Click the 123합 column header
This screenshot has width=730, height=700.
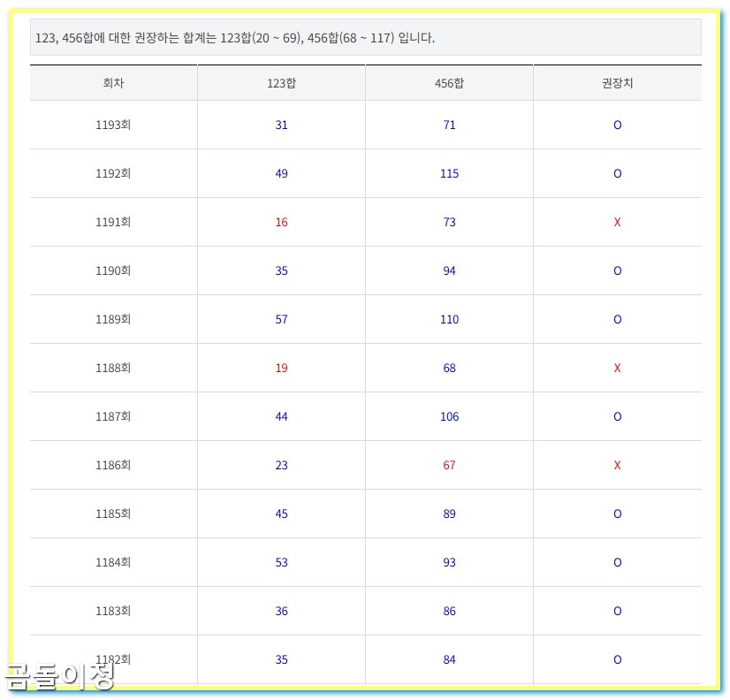pyautogui.click(x=280, y=82)
